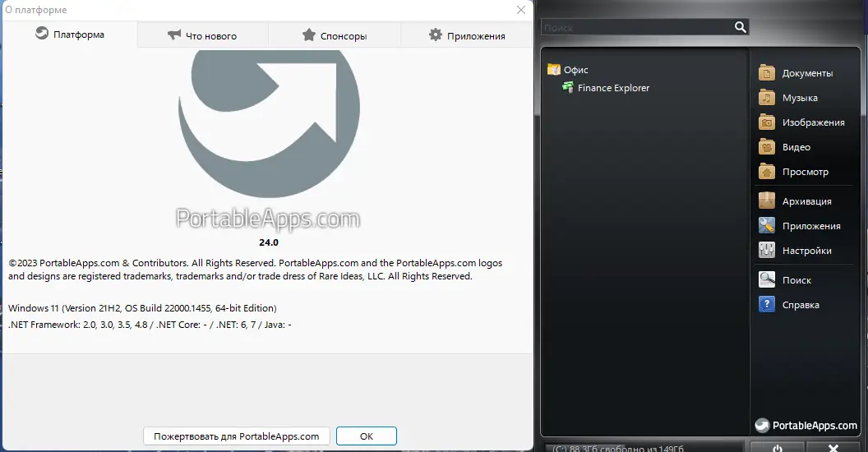
Task: Open the Что нового tab
Action: pyautogui.click(x=202, y=36)
